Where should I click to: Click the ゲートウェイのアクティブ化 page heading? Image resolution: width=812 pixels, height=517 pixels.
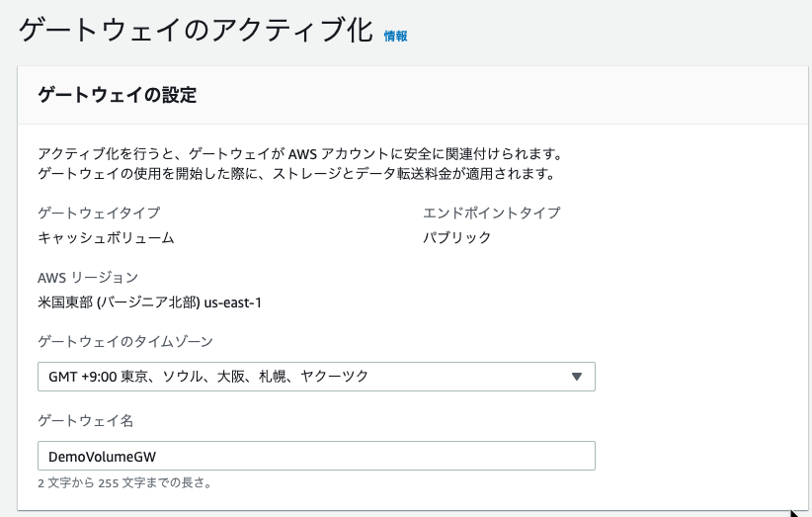[x=196, y=30]
